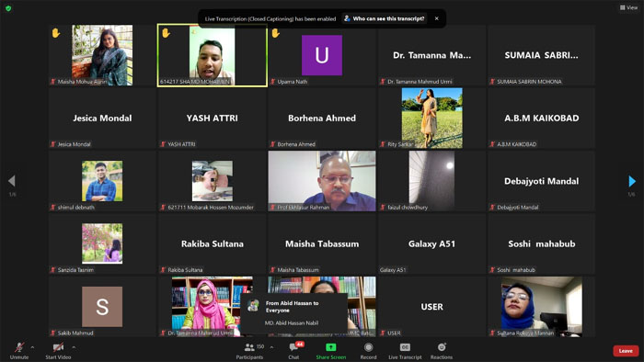Click muted mic icon on A.B.M KAIKOBAD tile

(x=492, y=144)
